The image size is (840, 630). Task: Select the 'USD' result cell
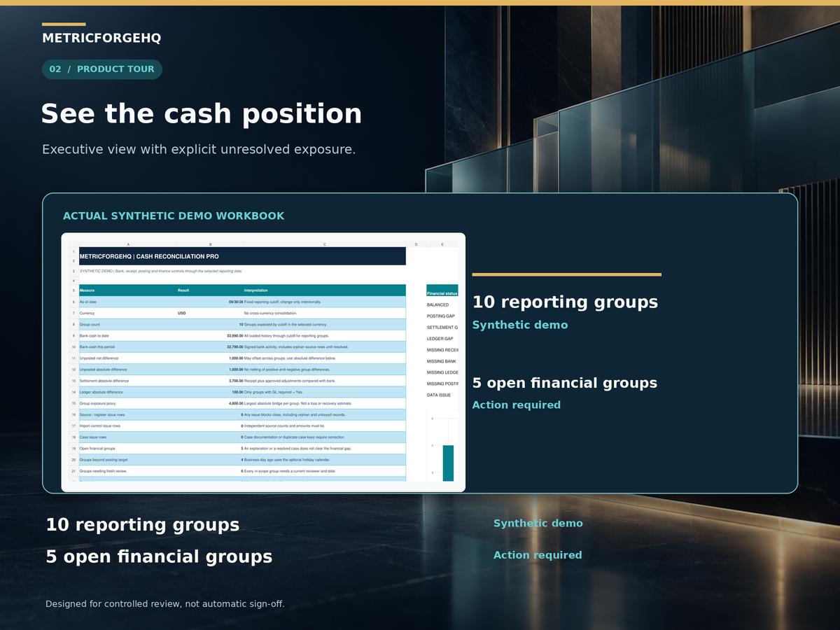[210, 313]
